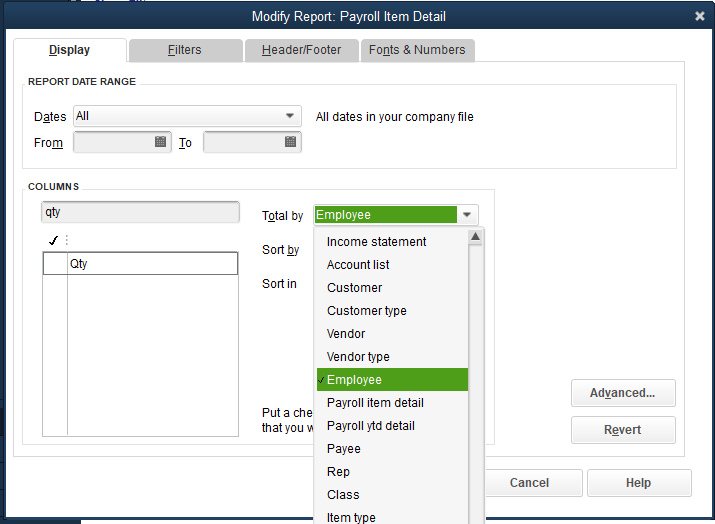The width and height of the screenshot is (715, 524).
Task: Collapse the Total by dropdown arrow
Action: point(467,215)
